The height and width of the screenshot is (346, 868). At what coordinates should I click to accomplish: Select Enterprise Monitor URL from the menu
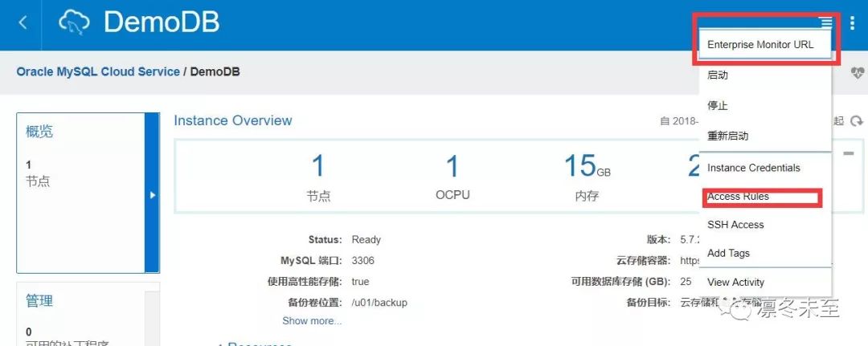coord(764,45)
